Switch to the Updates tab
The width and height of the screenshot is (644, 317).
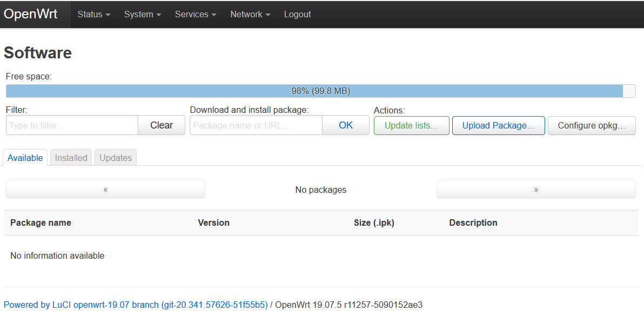click(116, 158)
